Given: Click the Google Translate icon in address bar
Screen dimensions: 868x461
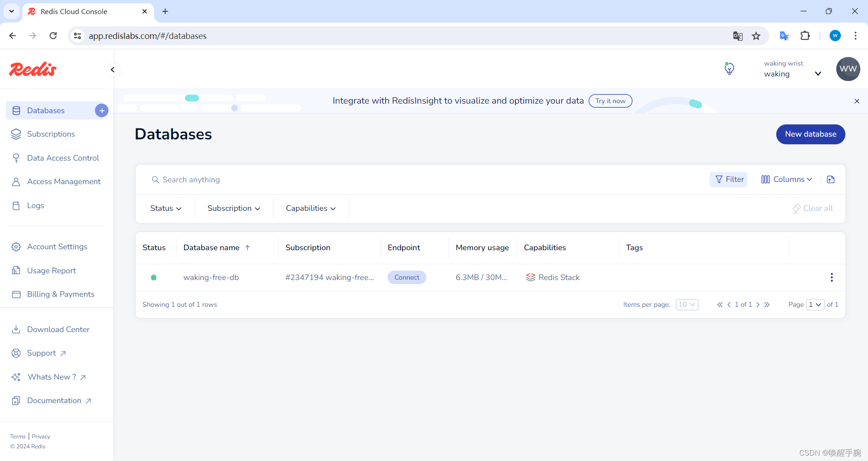Looking at the screenshot, I should pos(738,36).
